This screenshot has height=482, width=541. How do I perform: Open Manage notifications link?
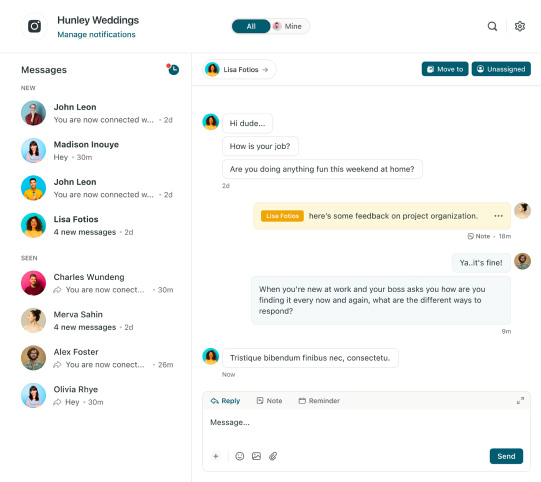click(x=96, y=35)
